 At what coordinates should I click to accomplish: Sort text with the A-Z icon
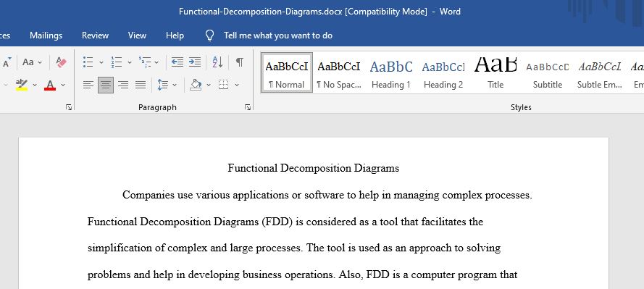click(x=217, y=62)
